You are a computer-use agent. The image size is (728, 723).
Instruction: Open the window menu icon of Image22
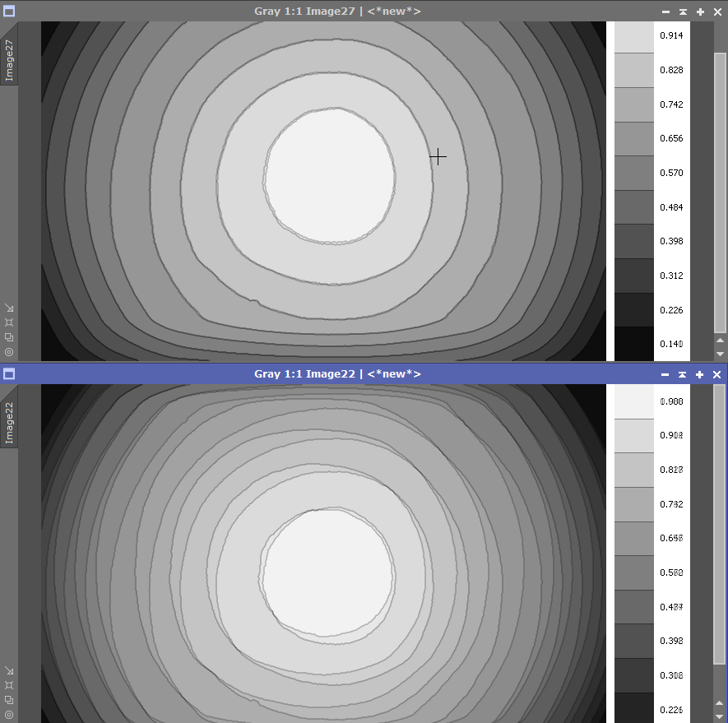pyautogui.click(x=9, y=373)
